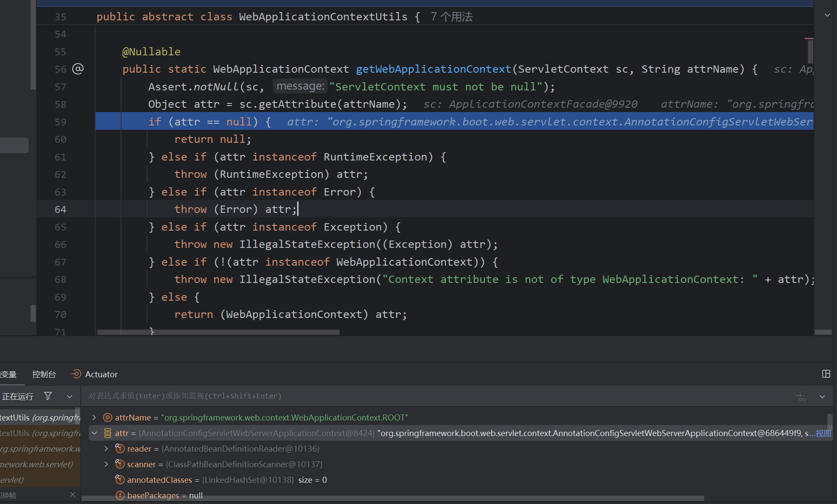Click the reader field icon

pyautogui.click(x=120, y=449)
